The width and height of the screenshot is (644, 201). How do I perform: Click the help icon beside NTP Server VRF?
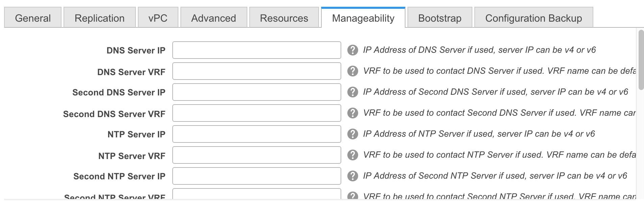coord(352,155)
